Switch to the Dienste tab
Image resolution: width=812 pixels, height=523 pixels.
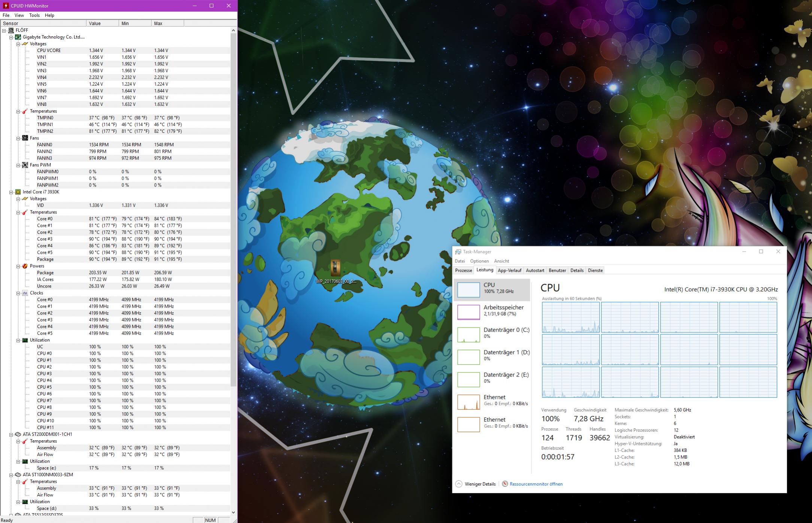[596, 271]
